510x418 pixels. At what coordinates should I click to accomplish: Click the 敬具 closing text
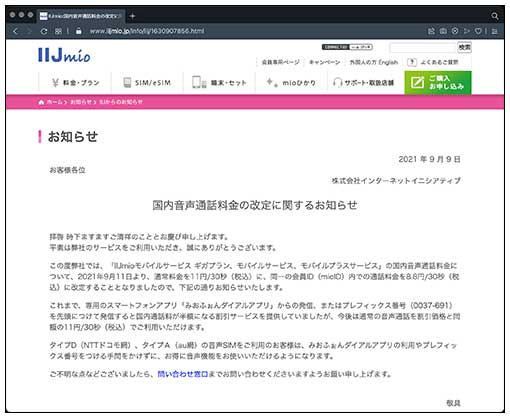coord(453,403)
